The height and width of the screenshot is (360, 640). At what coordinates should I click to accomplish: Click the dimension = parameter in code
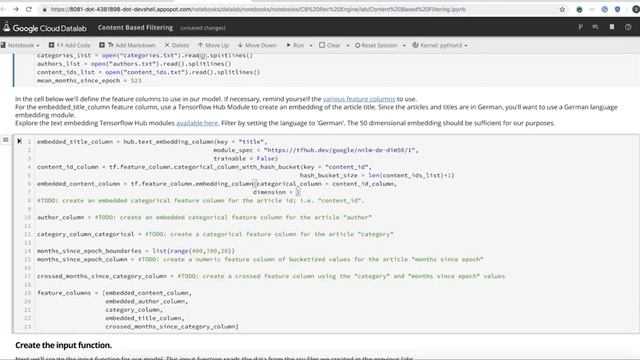[x=276, y=192]
